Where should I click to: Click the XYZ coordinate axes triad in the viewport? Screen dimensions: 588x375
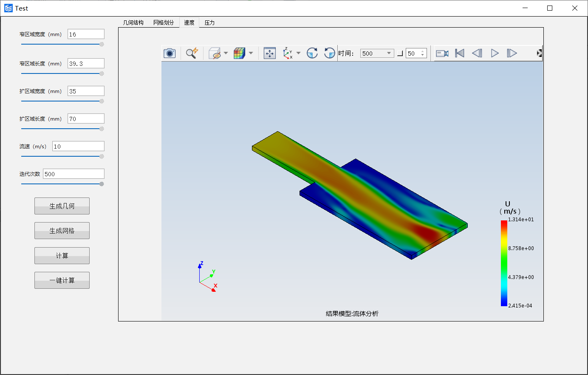(x=208, y=276)
